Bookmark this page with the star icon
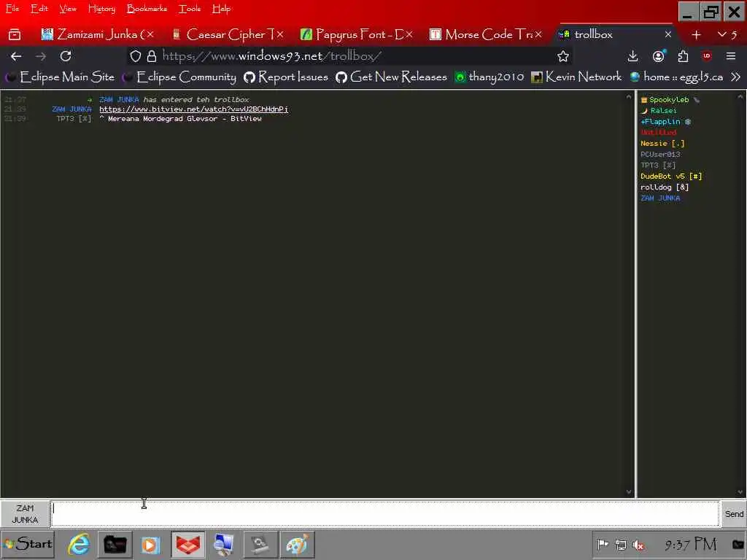Viewport: 747px width, 560px height. tap(563, 56)
